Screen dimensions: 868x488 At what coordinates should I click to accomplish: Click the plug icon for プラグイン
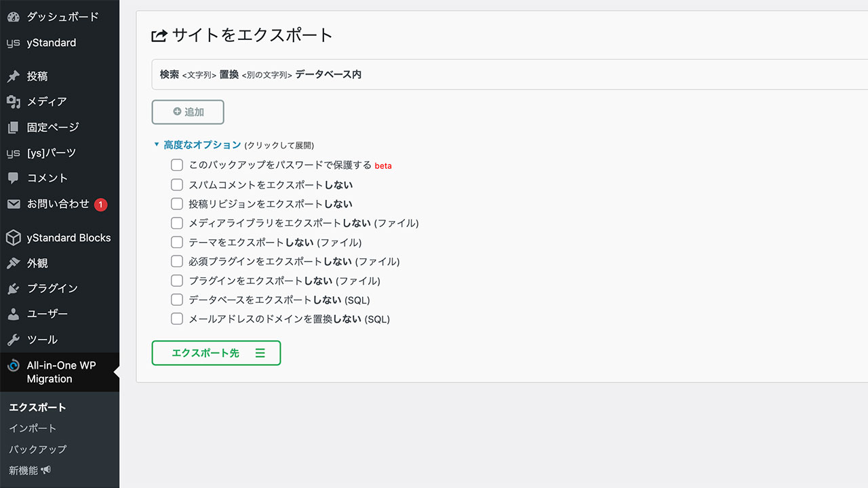[x=13, y=289]
